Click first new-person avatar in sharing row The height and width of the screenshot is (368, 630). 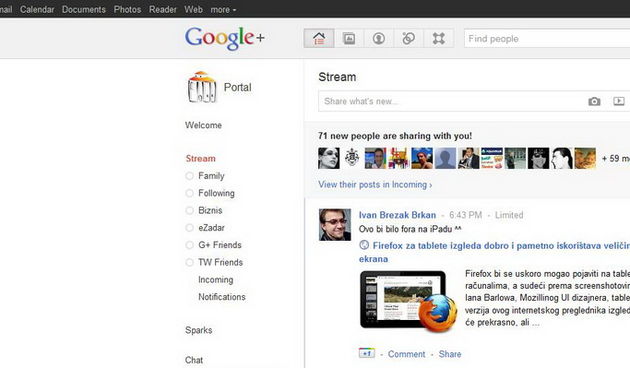(329, 158)
